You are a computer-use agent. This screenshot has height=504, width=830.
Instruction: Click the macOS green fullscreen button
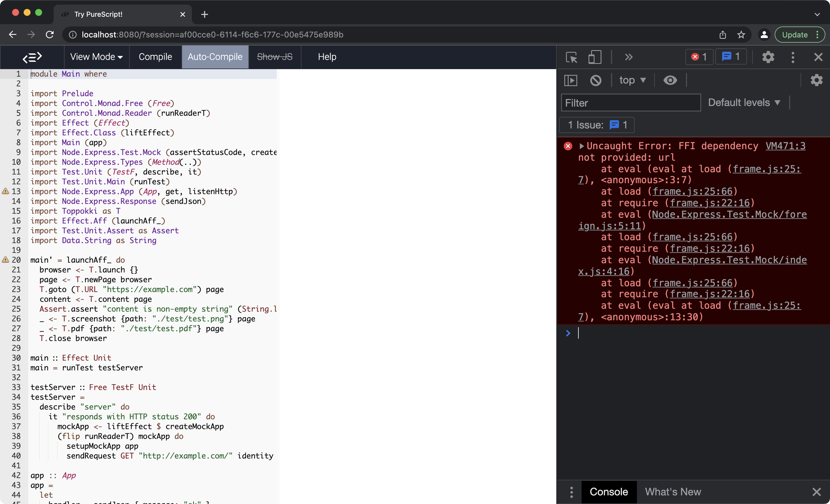point(39,12)
